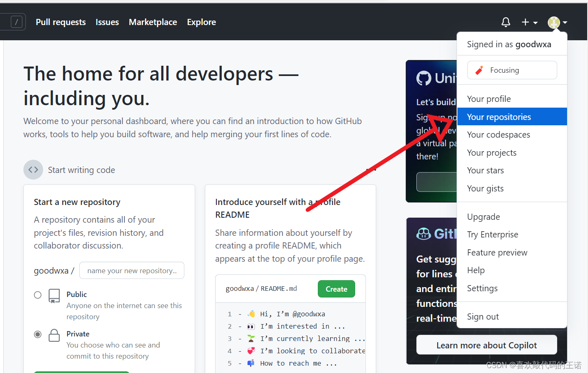588x373 pixels.
Task: Click the notifications bell icon
Action: [x=506, y=22]
